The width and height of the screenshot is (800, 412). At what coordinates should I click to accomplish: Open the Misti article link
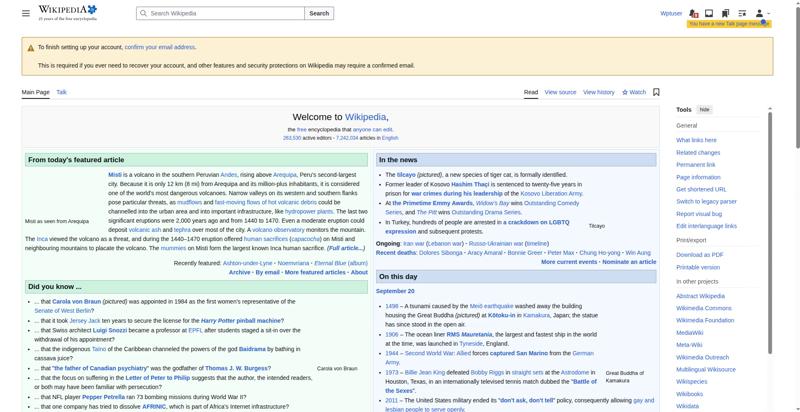tap(114, 175)
